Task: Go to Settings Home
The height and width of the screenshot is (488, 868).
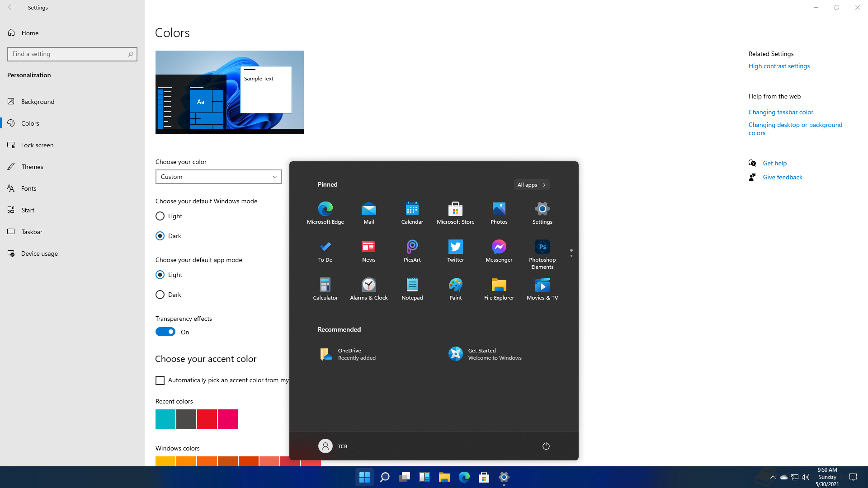Action: (x=72, y=33)
